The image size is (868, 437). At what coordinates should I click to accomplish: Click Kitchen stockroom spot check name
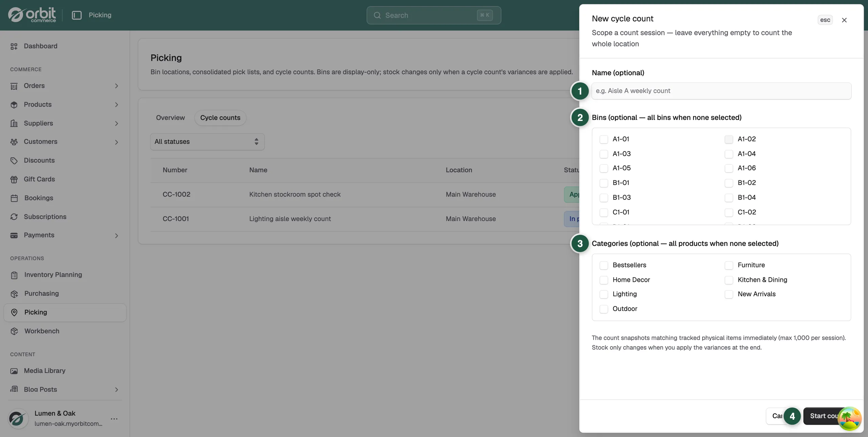295,194
